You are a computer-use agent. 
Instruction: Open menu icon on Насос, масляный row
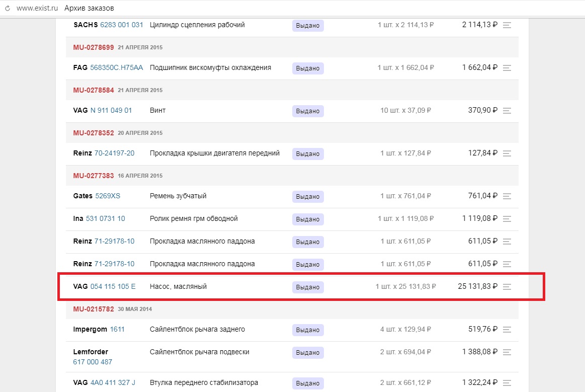507,287
